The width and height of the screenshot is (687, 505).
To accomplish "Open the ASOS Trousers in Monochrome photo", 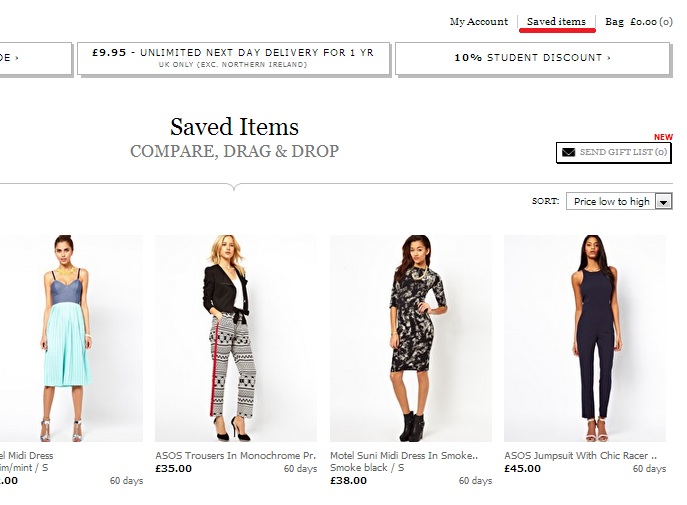I will [x=236, y=338].
